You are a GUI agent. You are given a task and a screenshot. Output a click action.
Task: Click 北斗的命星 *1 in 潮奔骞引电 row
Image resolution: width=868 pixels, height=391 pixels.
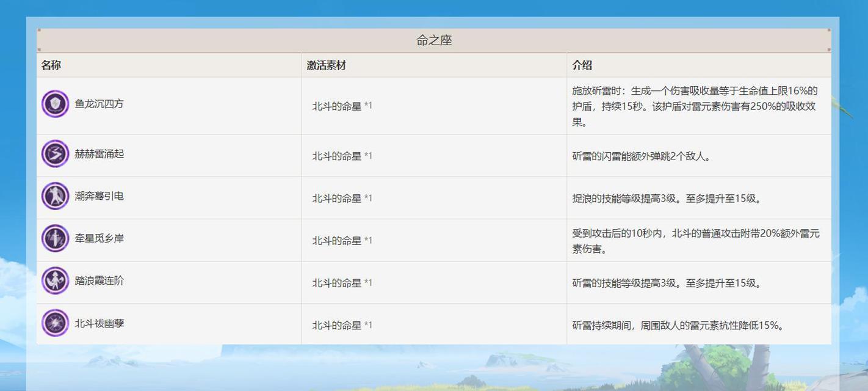tap(342, 198)
